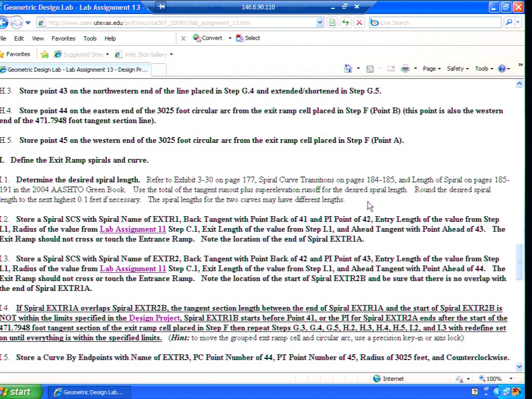Click the magnifier search button
Viewport: 532px width, 399px height.
509,23
